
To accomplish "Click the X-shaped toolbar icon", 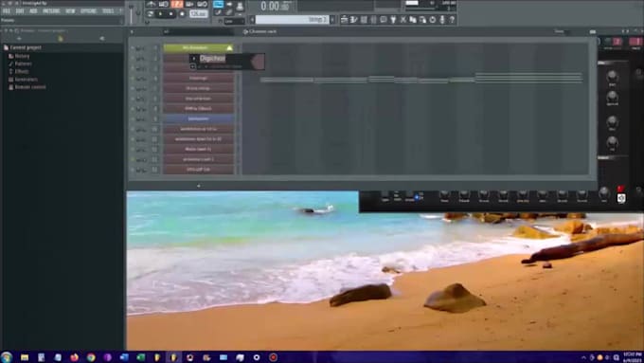I will coord(403,19).
